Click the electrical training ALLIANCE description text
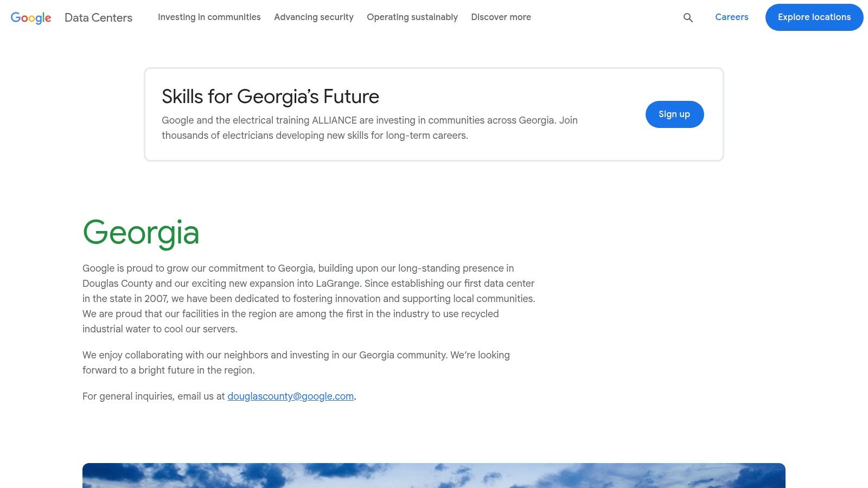The height and width of the screenshot is (488, 868). pyautogui.click(x=369, y=128)
